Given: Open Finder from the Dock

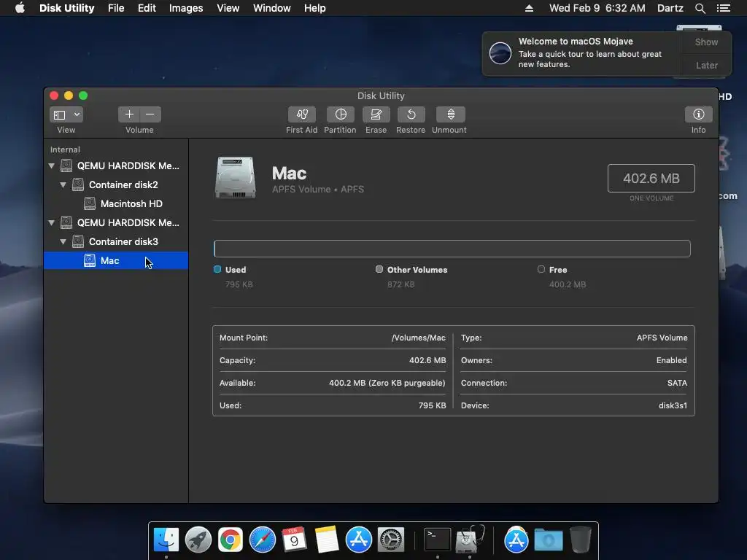Looking at the screenshot, I should click(166, 540).
